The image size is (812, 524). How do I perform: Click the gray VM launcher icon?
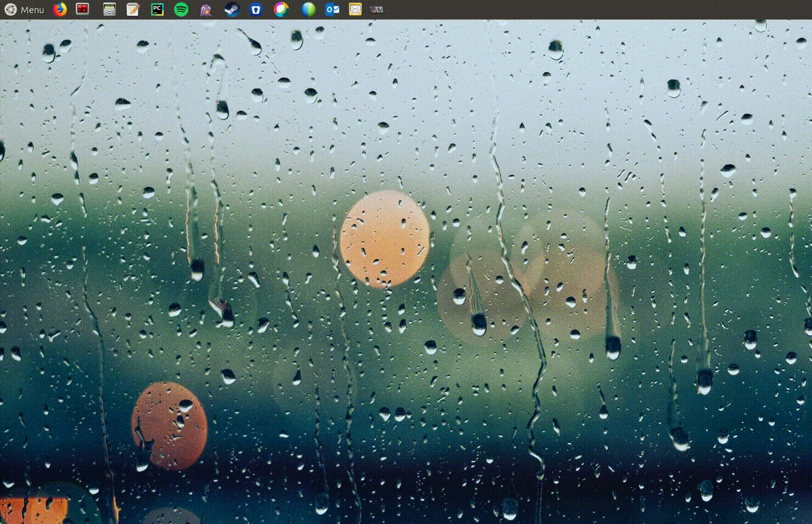pos(377,9)
